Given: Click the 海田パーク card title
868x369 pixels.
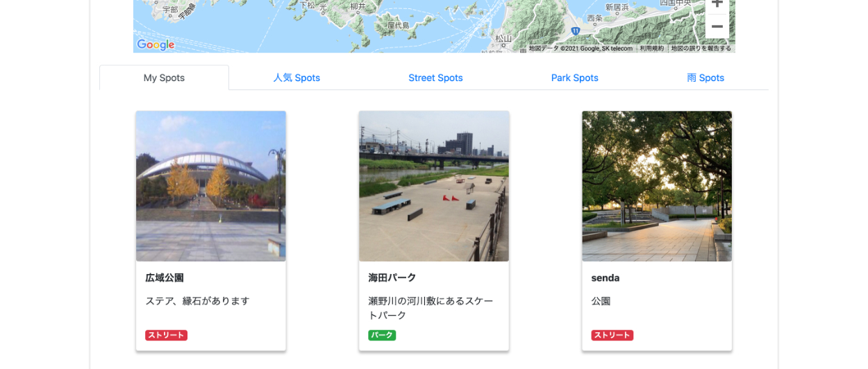Looking at the screenshot, I should tap(392, 277).
